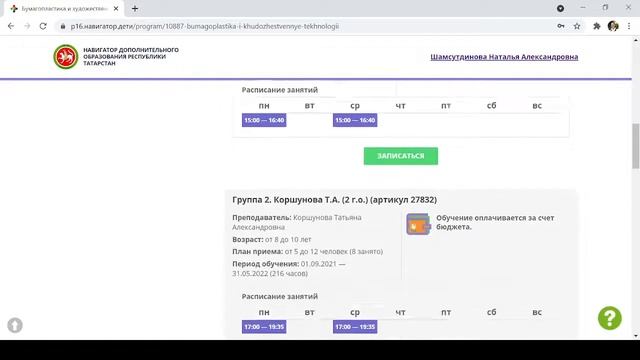
Task: Click Навигатор дополнительного образования title text
Action: 131,56
